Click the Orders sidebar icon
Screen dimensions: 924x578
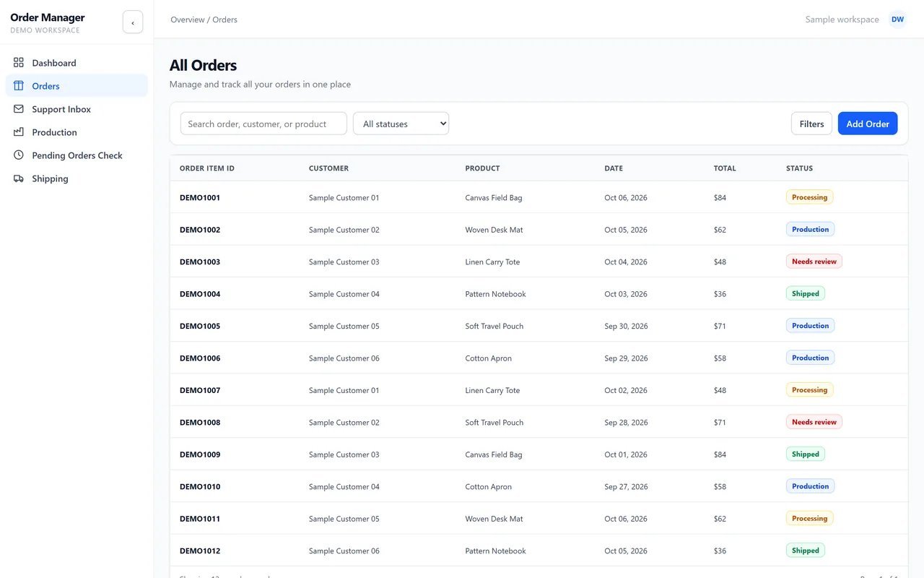(19, 86)
